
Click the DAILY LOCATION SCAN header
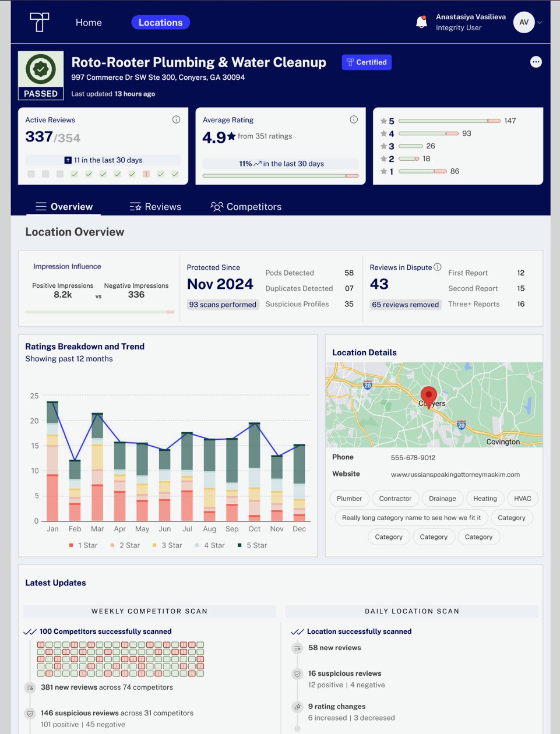pyautogui.click(x=412, y=611)
